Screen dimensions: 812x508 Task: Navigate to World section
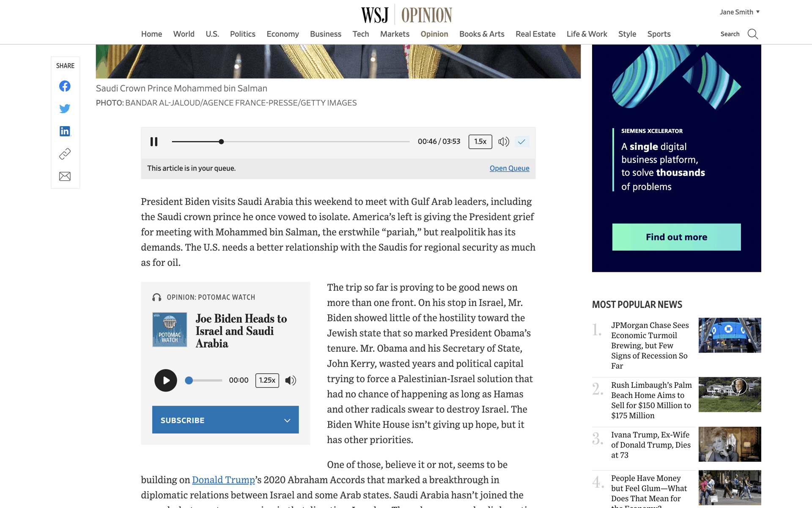(x=184, y=34)
